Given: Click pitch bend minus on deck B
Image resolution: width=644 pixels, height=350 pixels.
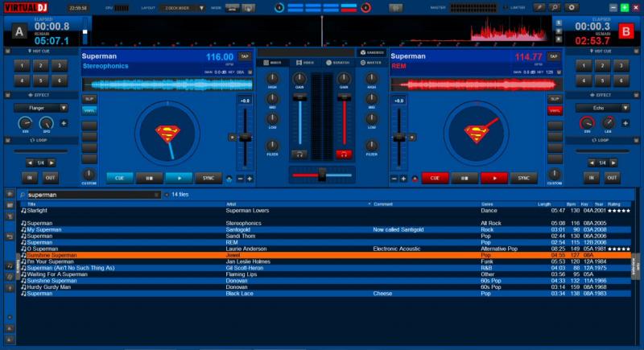Looking at the screenshot, I should coord(394,179).
